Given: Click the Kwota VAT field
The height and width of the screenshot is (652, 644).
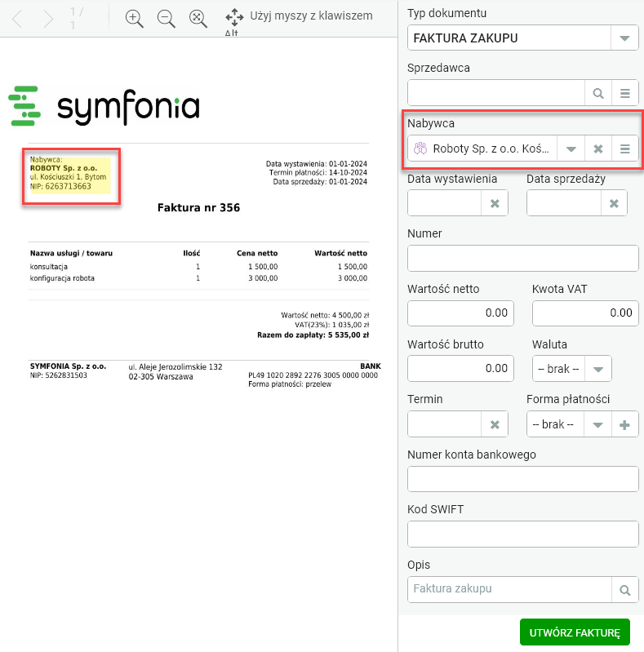Looking at the screenshot, I should [x=585, y=313].
